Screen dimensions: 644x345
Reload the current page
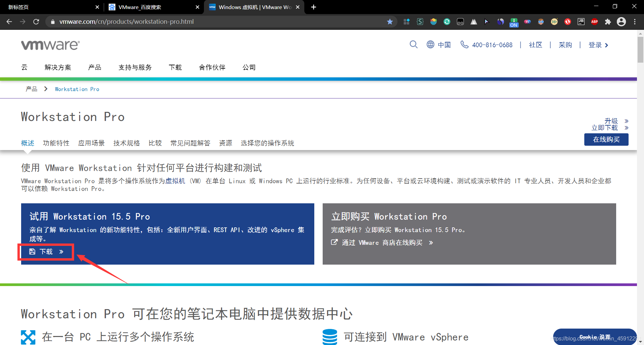pyautogui.click(x=36, y=22)
